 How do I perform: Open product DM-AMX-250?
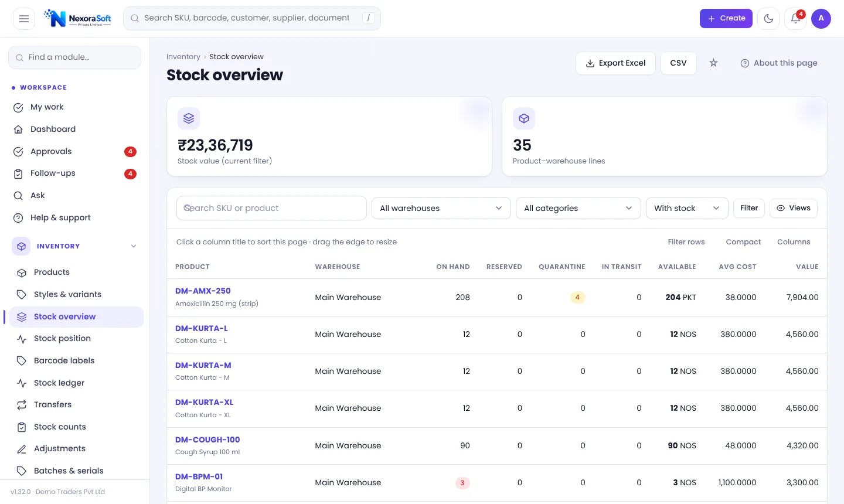click(x=203, y=291)
